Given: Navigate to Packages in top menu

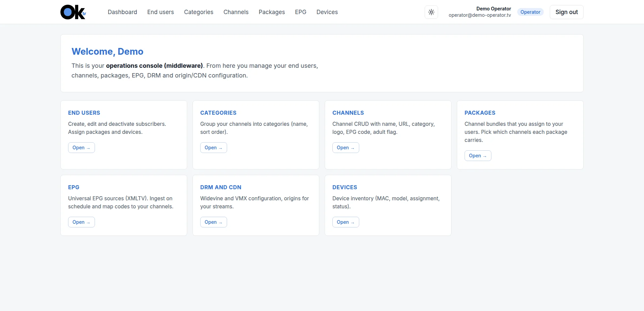Looking at the screenshot, I should coord(272,12).
